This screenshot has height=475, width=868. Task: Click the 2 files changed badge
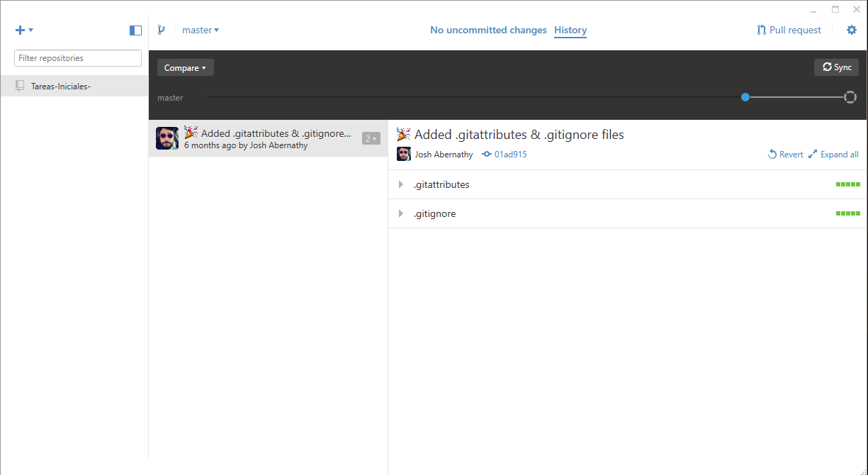tap(371, 139)
